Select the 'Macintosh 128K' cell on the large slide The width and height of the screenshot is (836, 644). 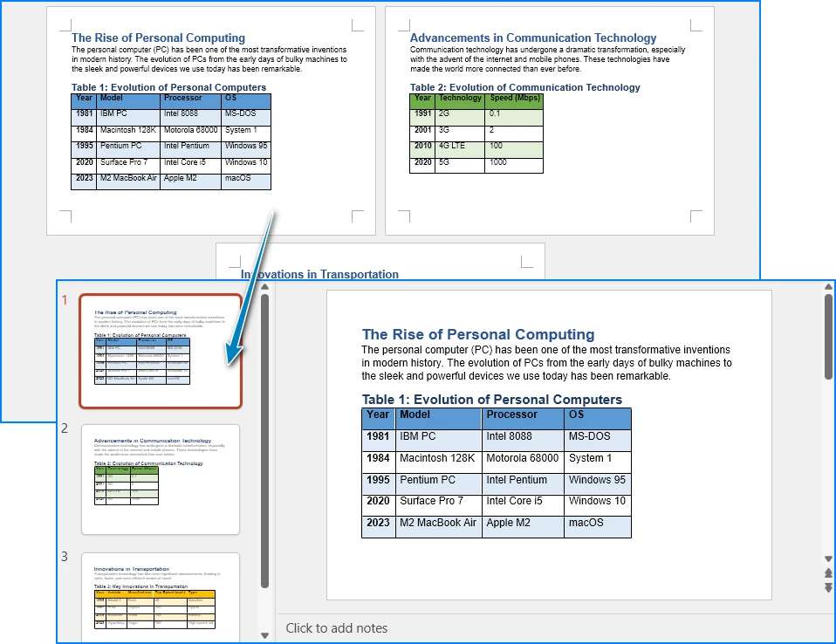tap(437, 458)
